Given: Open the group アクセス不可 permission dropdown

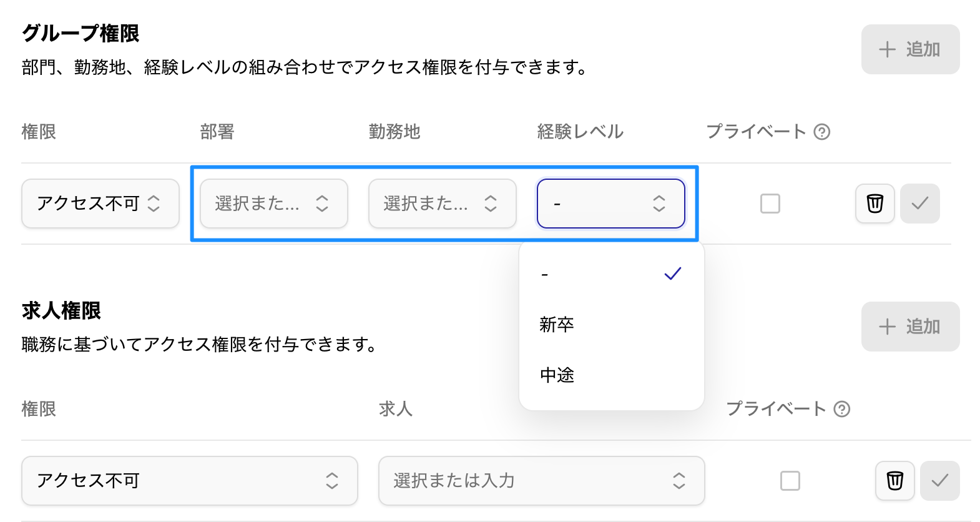Looking at the screenshot, I should 100,204.
